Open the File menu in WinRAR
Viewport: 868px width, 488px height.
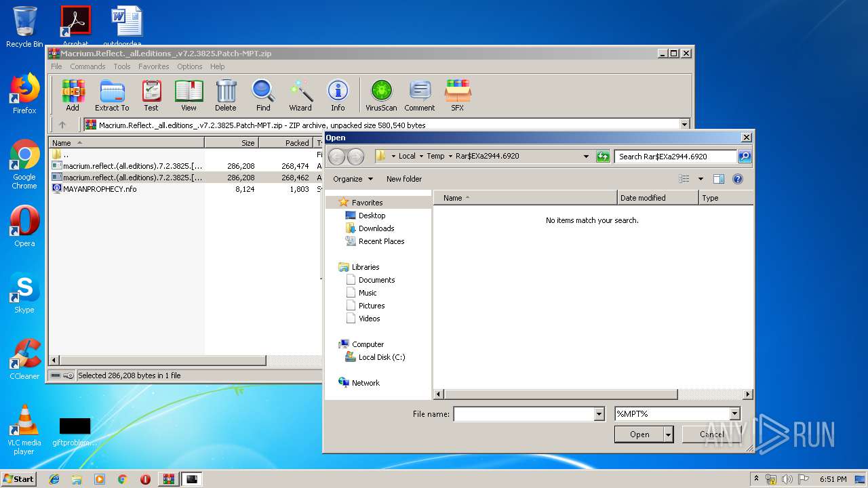[x=56, y=66]
